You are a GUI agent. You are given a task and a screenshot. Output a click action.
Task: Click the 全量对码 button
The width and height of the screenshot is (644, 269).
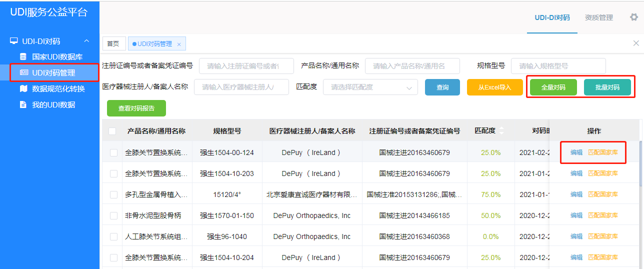(x=553, y=87)
